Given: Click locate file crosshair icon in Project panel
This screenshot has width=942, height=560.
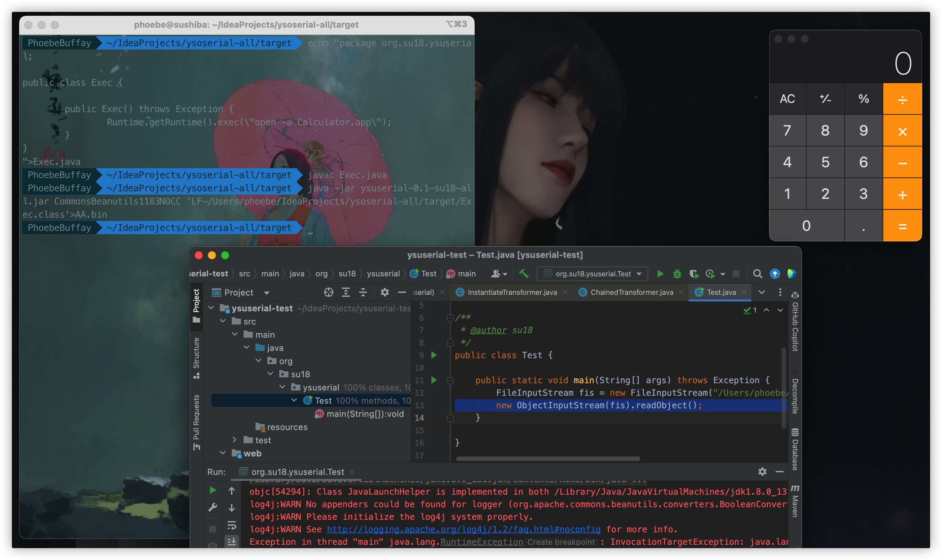Looking at the screenshot, I should click(328, 293).
